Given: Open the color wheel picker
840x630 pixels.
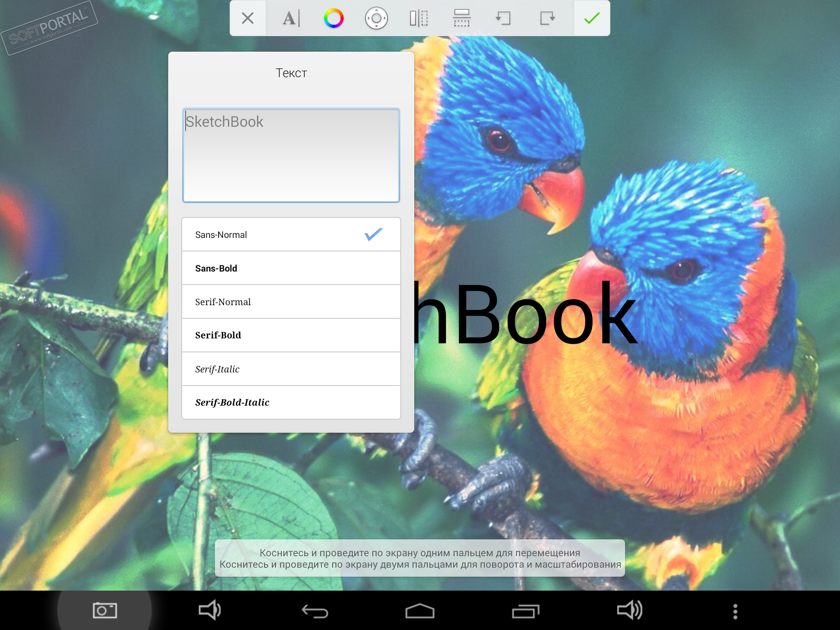Looking at the screenshot, I should pyautogui.click(x=334, y=18).
